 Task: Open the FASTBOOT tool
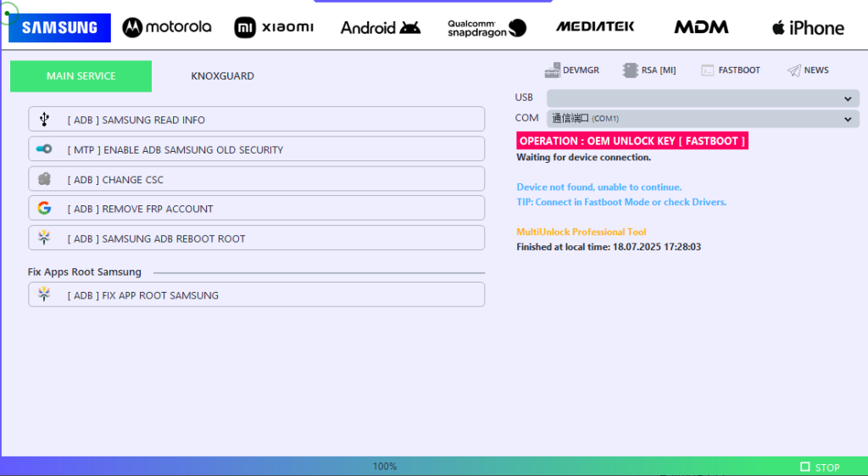731,70
